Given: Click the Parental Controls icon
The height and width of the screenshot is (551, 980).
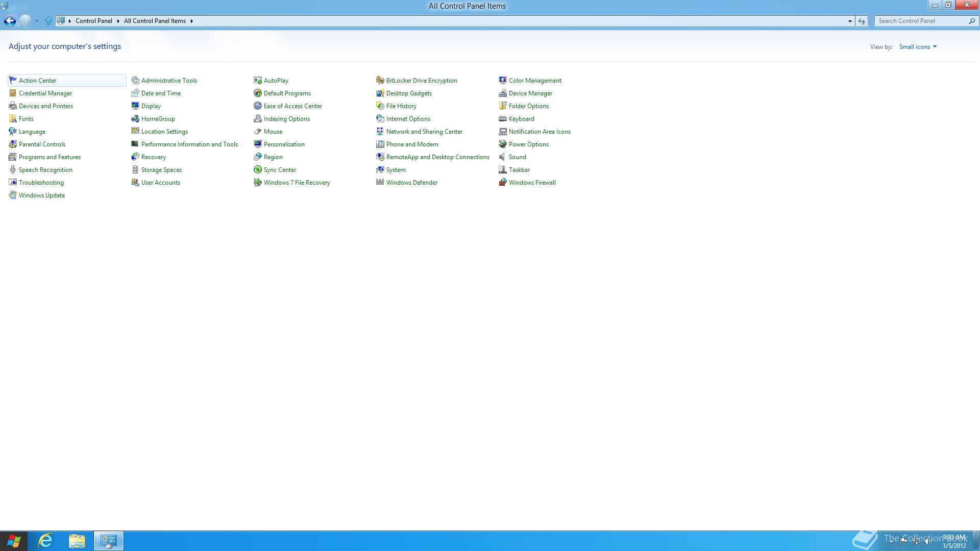Looking at the screenshot, I should pyautogui.click(x=13, y=144).
